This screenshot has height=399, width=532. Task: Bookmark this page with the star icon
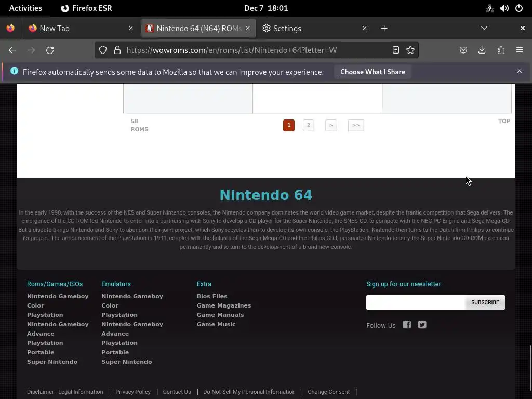pos(410,50)
